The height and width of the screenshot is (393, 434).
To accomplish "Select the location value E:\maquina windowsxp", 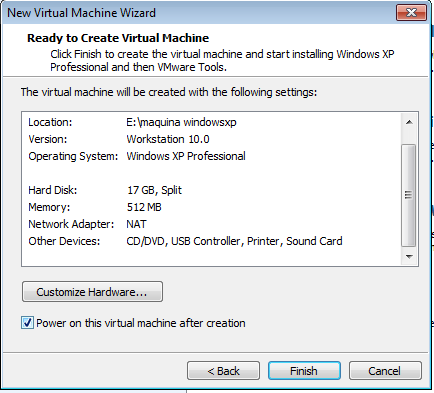I will point(181,122).
